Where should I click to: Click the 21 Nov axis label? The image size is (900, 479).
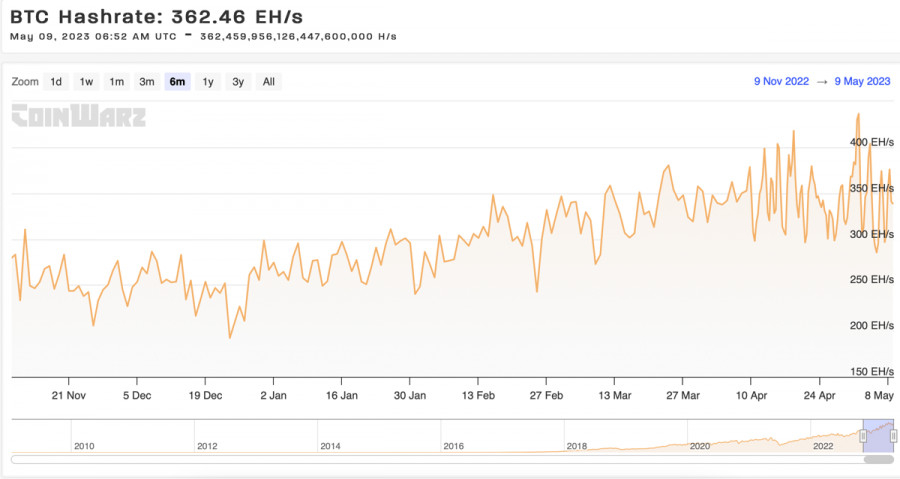[x=69, y=395]
